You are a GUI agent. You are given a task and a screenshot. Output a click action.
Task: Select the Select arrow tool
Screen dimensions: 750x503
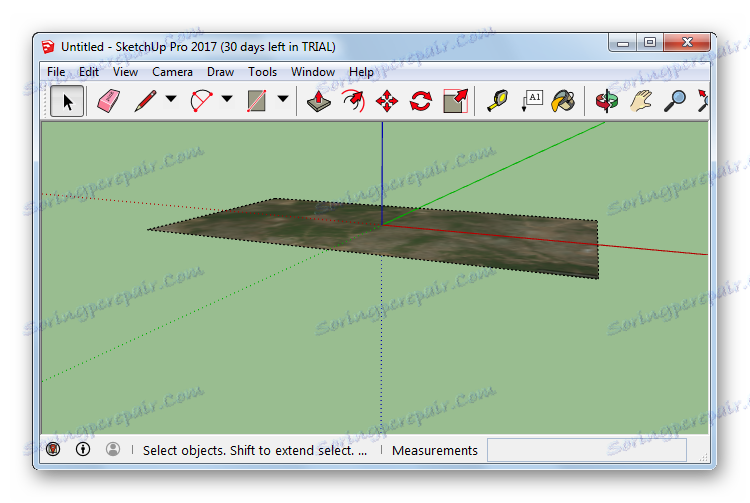67,101
